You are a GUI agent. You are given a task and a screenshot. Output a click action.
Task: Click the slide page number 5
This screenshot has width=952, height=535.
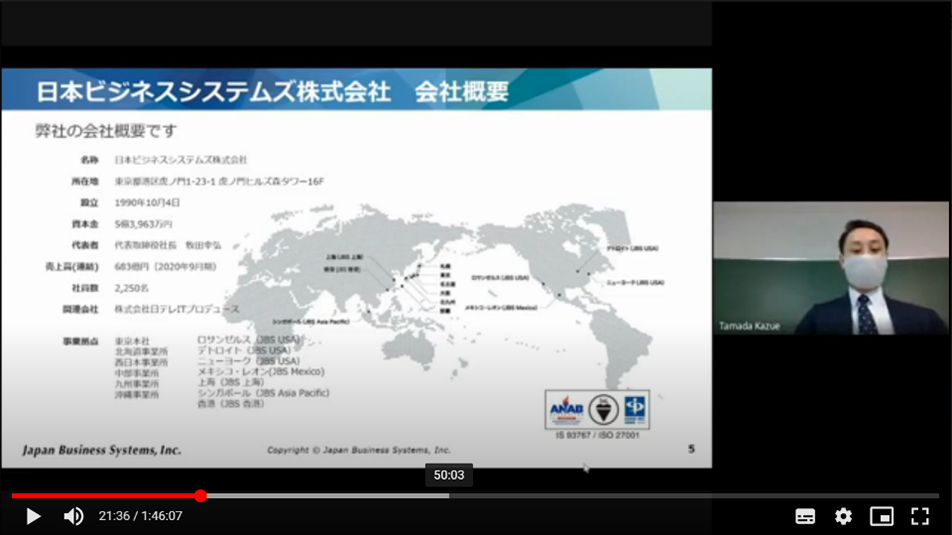coord(691,449)
